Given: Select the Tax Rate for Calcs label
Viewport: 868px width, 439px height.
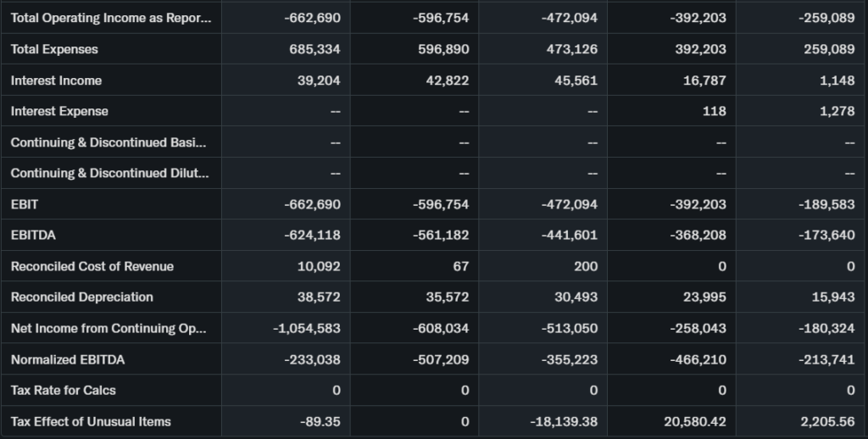Looking at the screenshot, I should click(64, 390).
